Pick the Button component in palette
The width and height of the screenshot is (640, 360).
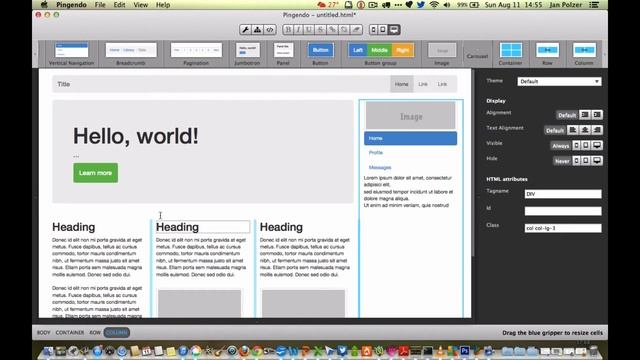320,54
